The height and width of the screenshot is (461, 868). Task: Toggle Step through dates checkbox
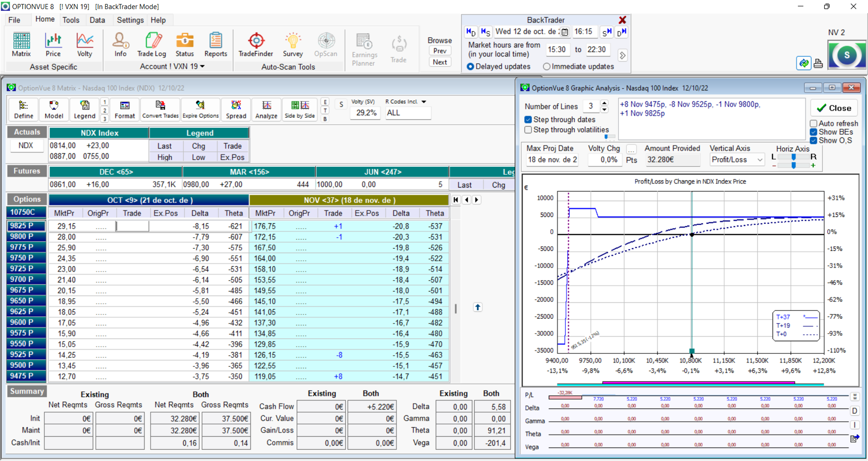(528, 119)
